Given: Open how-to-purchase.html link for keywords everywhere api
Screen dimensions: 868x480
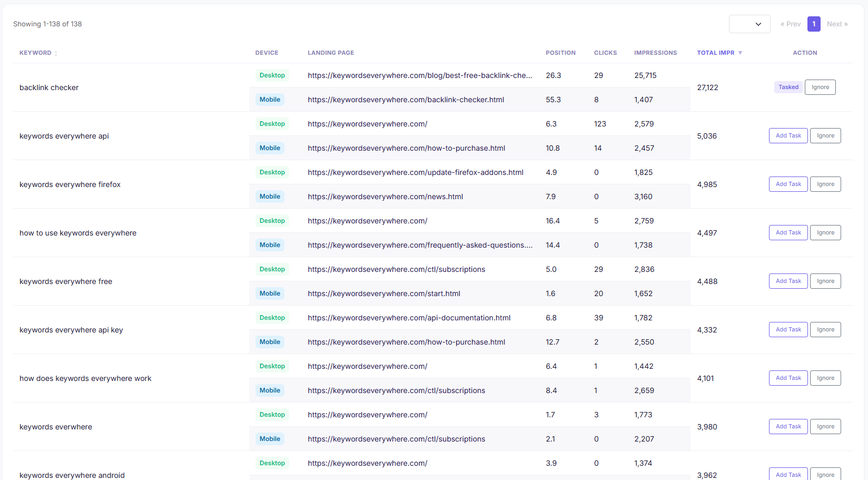Looking at the screenshot, I should 406,148.
